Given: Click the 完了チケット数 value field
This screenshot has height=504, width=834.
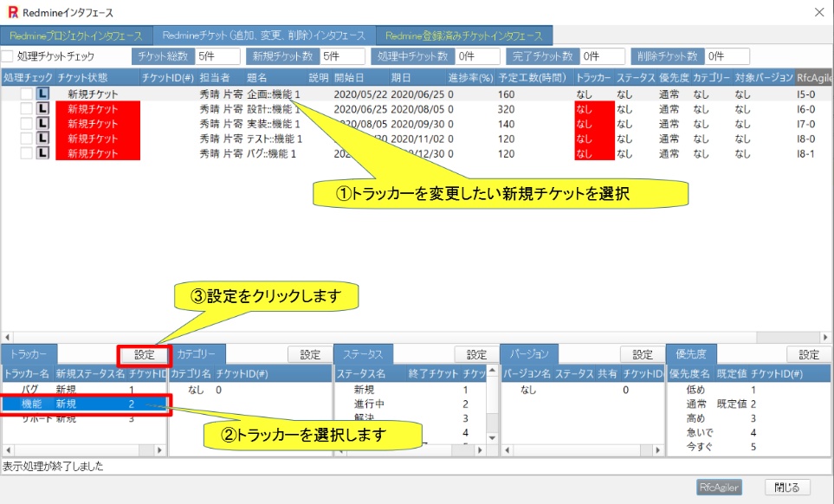Looking at the screenshot, I should point(602,55).
